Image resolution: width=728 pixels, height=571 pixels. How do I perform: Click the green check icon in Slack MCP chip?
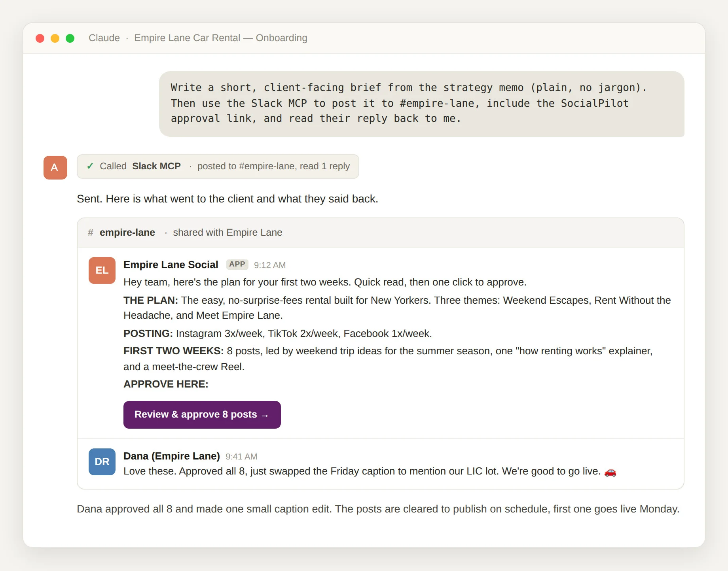pos(90,166)
